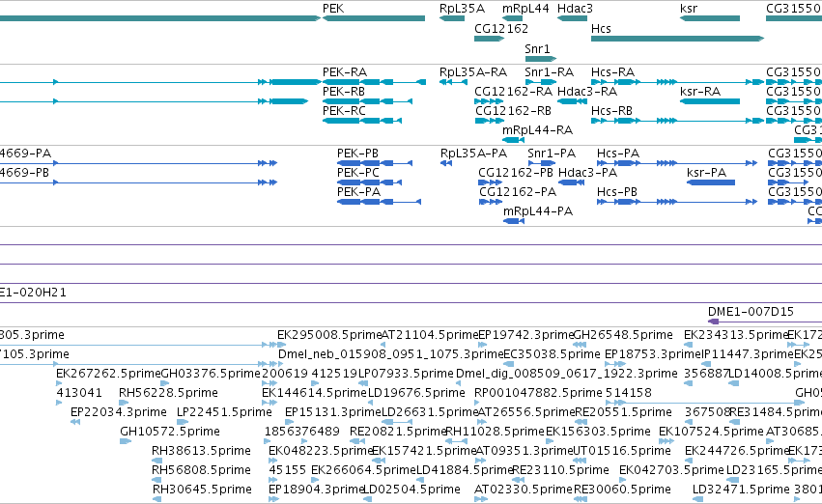Click the RpL35A-PA protein feature
822x504 pixels.
446,163
